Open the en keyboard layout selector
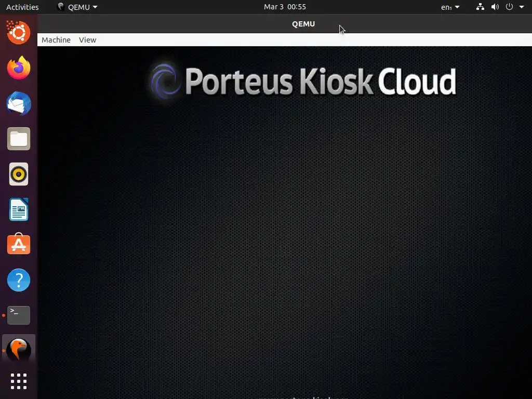 [450, 7]
